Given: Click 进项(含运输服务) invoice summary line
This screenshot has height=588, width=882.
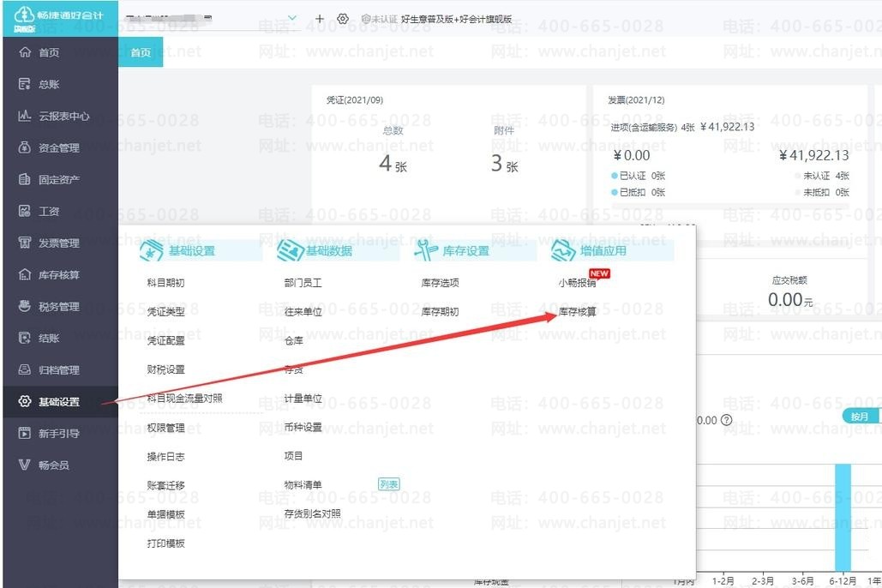Looking at the screenshot, I should click(x=682, y=127).
